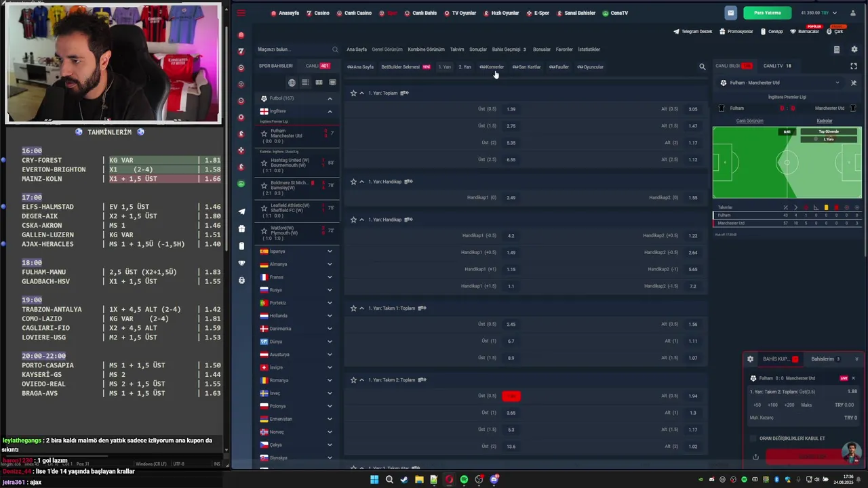Check ORAN DEĞİŞİKLİKLERİ KABUL ET checkbox

753,439
